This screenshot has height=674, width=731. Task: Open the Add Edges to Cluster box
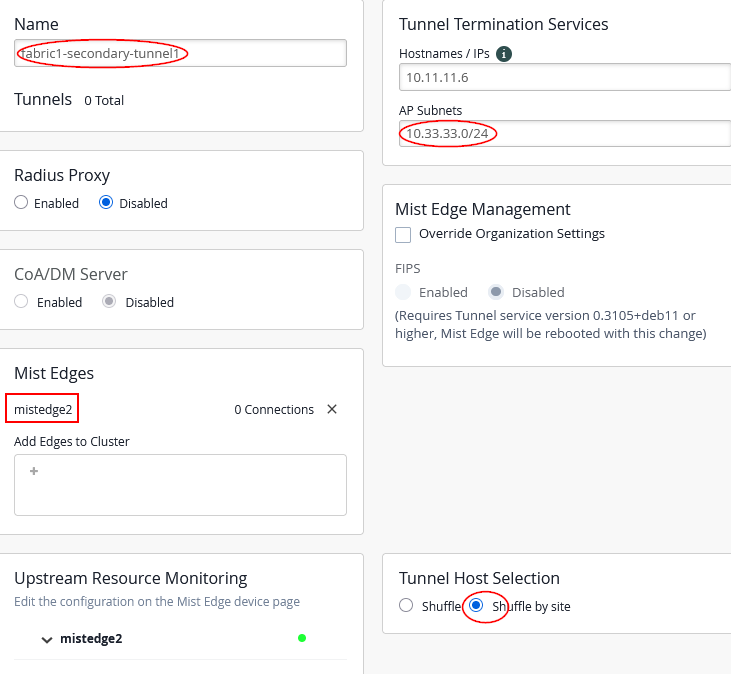pyautogui.click(x=180, y=485)
